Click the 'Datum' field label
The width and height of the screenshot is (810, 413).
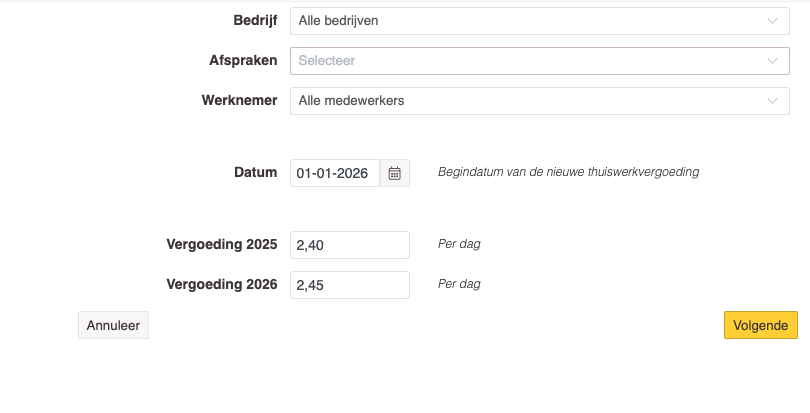pos(255,172)
